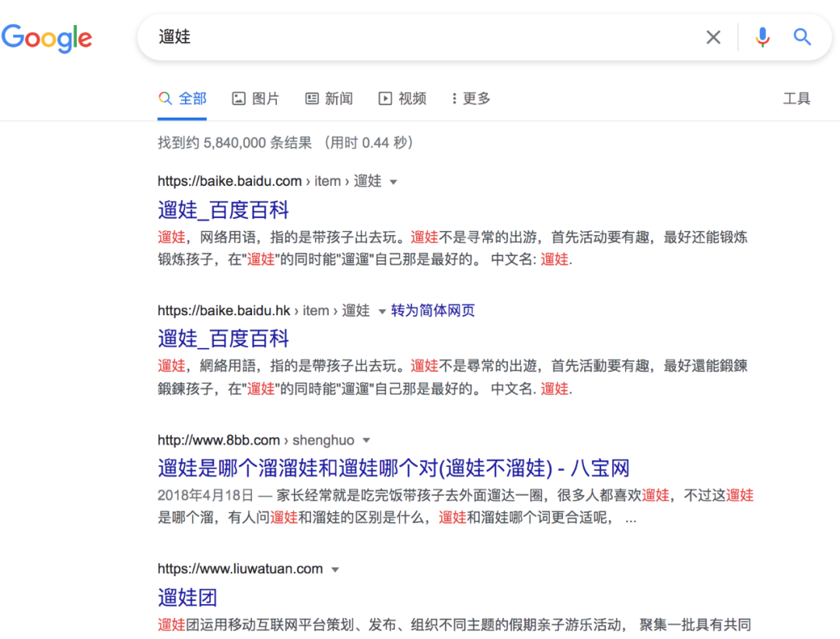Click the http://www.8bb.com shenghuo URL
This screenshot has height=639, width=840.
click(256, 440)
